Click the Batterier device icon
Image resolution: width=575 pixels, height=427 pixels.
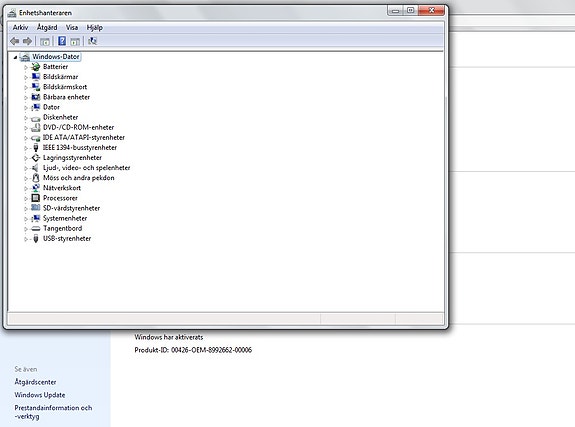pos(36,67)
